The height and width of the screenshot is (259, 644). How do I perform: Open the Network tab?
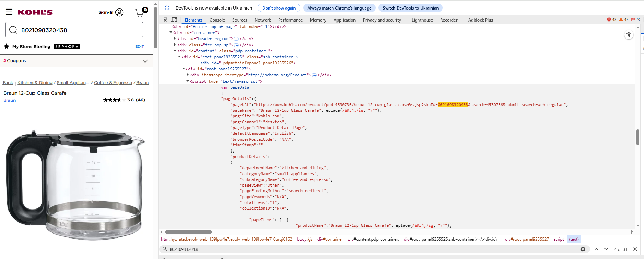263,20
